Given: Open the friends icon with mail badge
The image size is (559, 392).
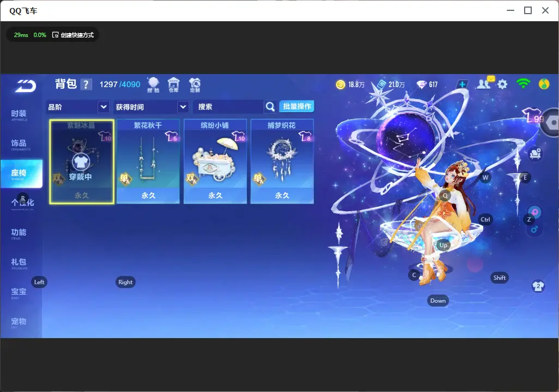Looking at the screenshot, I should tap(485, 83).
